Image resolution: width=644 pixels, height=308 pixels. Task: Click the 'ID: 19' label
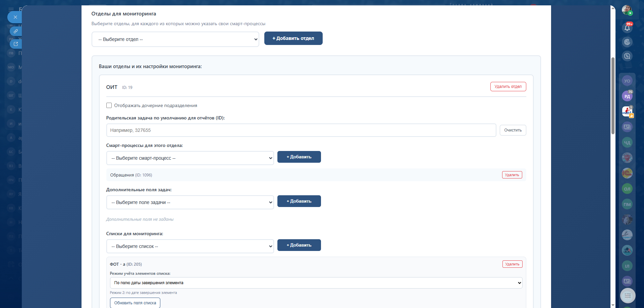pos(127,88)
